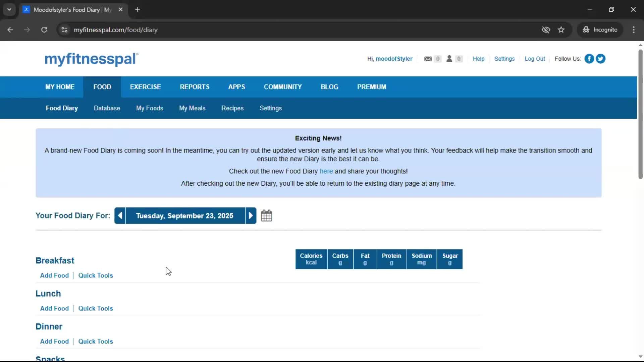Add Food to Dinner
The width and height of the screenshot is (644, 362).
54,342
